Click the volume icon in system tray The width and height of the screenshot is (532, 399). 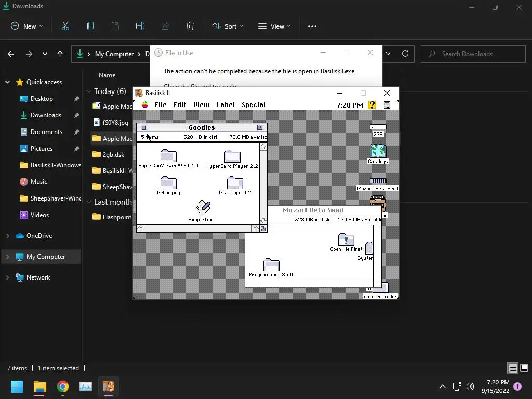click(470, 387)
